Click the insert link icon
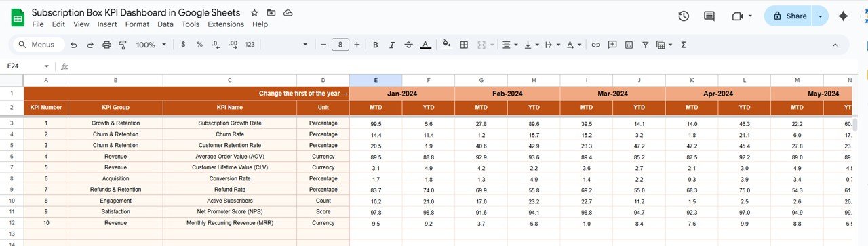The width and height of the screenshot is (868, 246). pyautogui.click(x=596, y=45)
